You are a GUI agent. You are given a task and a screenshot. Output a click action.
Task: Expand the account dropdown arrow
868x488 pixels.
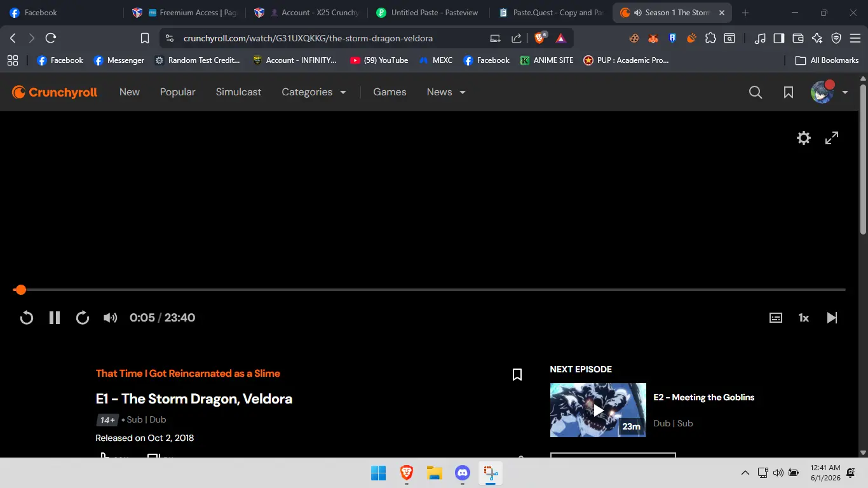click(x=845, y=92)
